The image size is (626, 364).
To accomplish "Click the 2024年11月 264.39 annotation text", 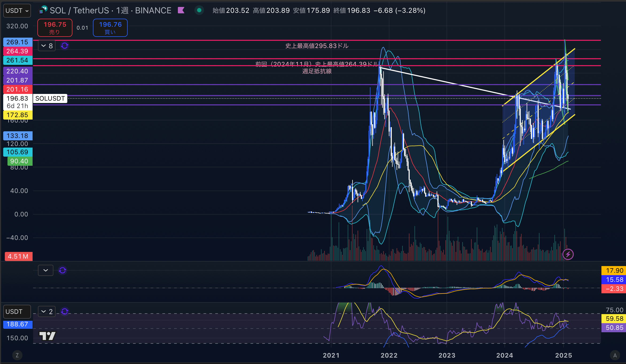I will point(317,64).
